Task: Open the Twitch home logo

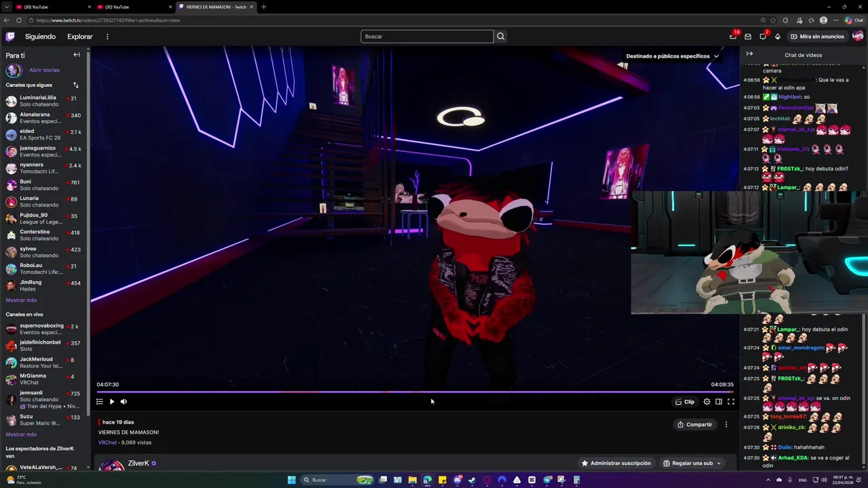Action: 10,37
